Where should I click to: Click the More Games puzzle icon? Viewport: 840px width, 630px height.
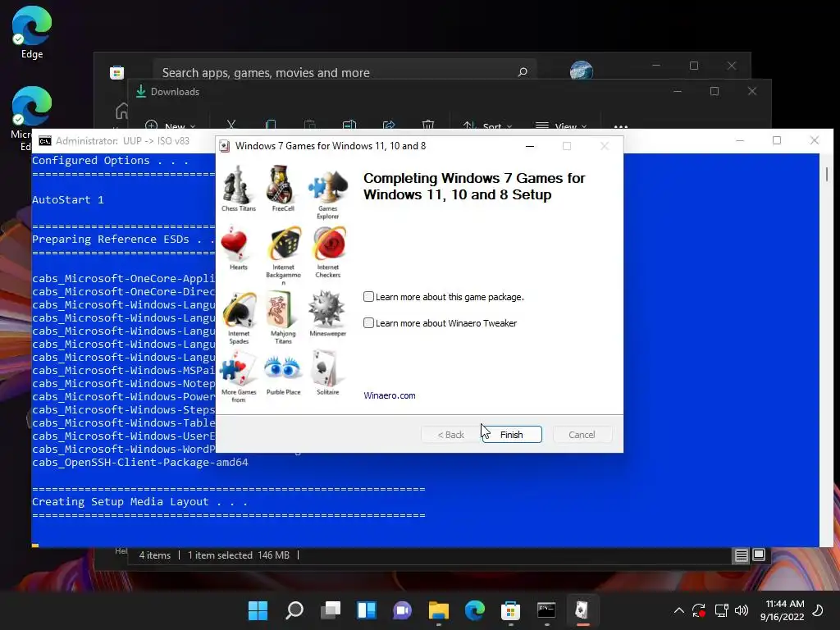(x=238, y=369)
